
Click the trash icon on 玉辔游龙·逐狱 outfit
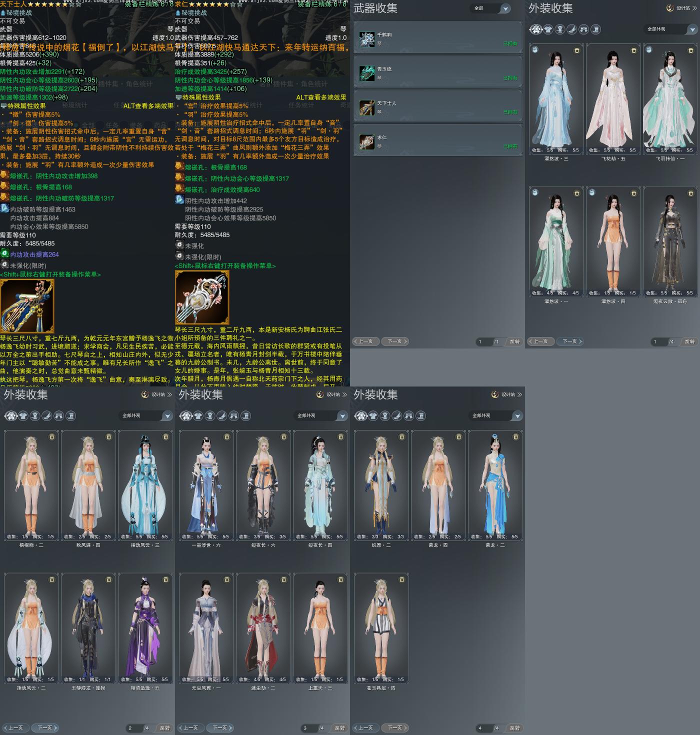pos(109,580)
